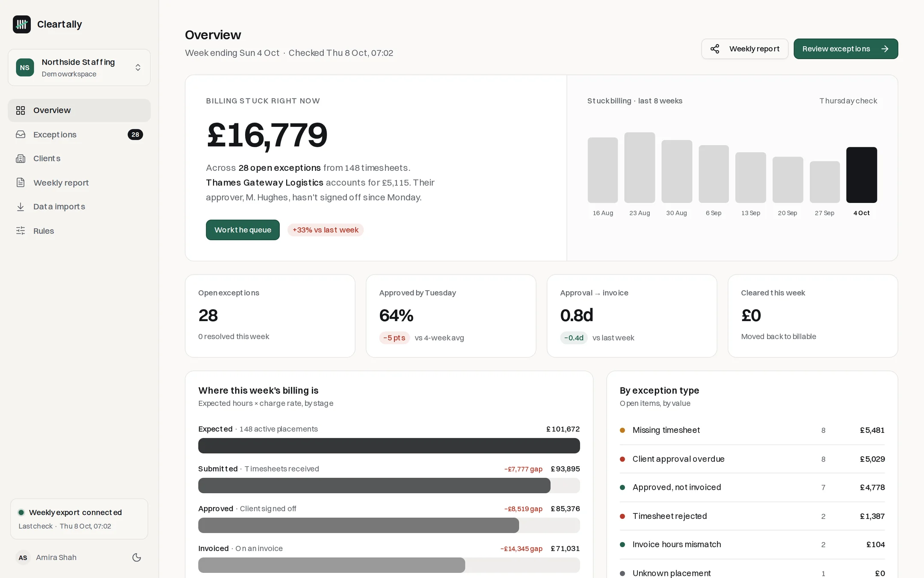Open Exceptions from the sidebar
Viewport: 924px width, 578px height.
(79, 134)
